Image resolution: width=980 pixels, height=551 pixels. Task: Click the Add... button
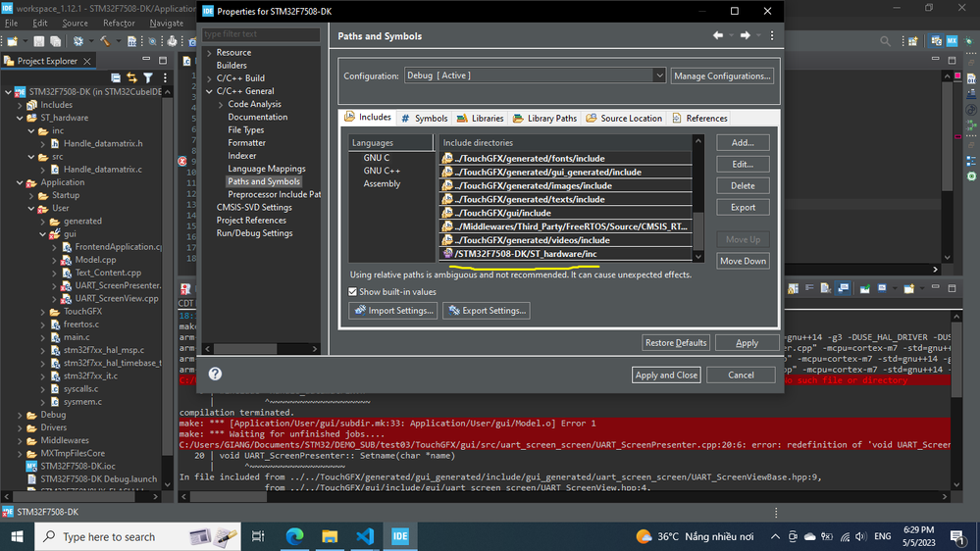[x=743, y=142]
